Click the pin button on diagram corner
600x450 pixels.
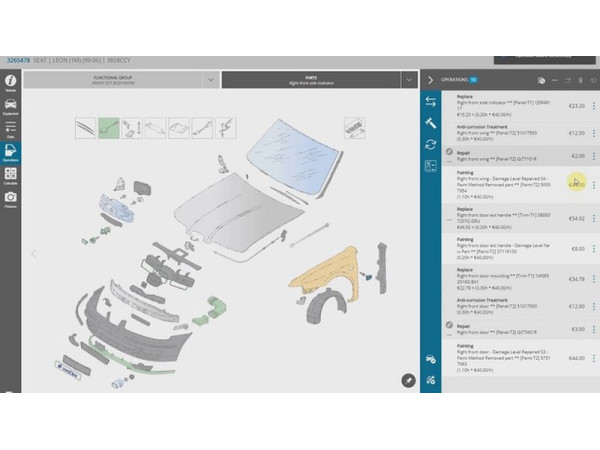(407, 380)
